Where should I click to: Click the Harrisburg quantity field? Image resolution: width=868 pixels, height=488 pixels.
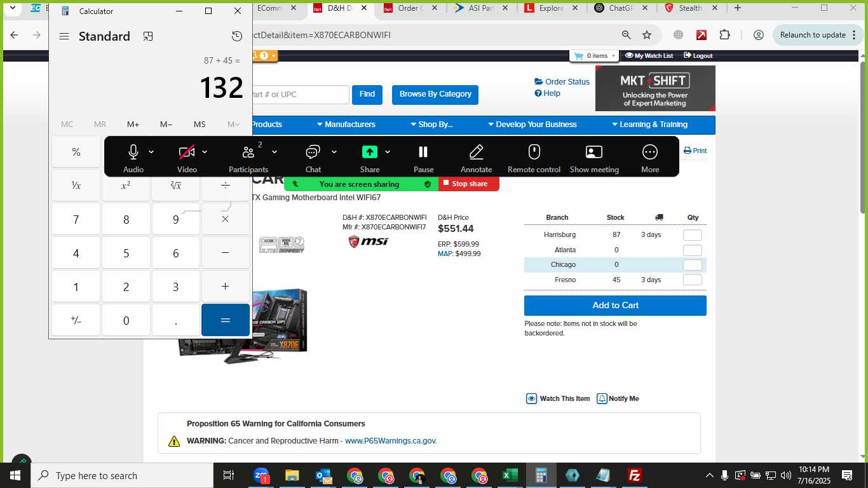coord(693,235)
